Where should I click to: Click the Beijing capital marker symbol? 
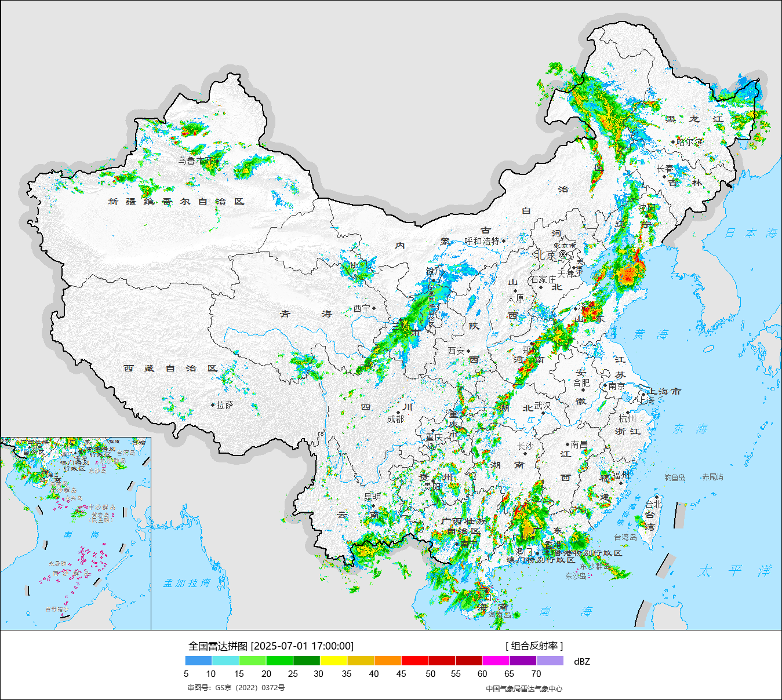pyautogui.click(x=563, y=254)
